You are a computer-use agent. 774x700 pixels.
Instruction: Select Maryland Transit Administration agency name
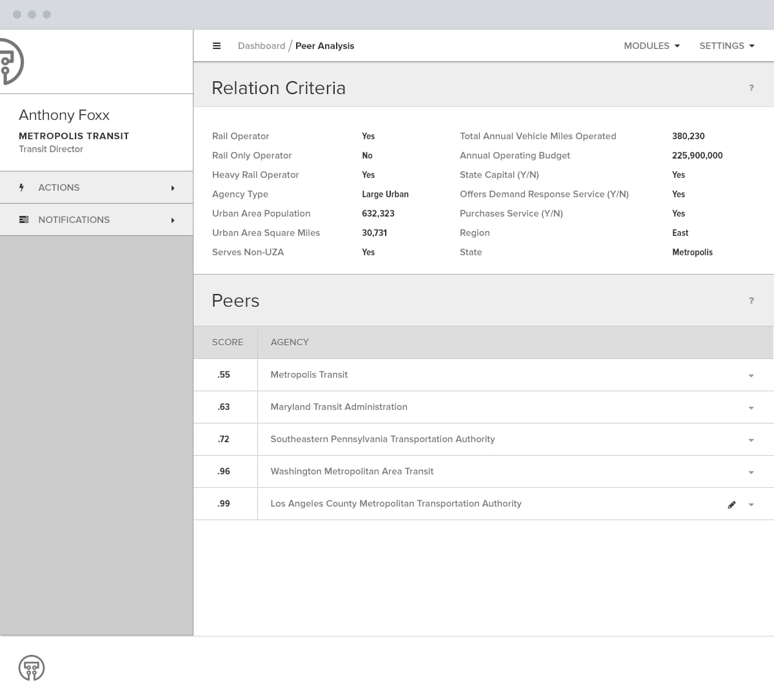339,407
